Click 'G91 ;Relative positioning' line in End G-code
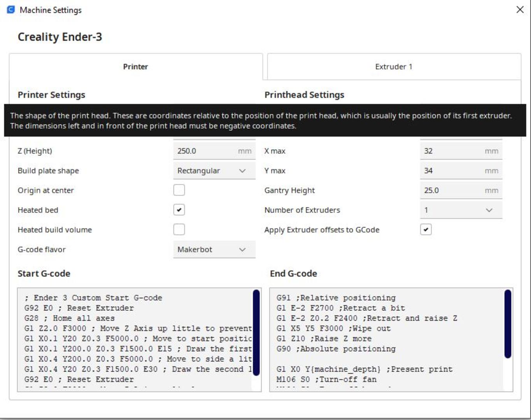This screenshot has width=531, height=420. [x=336, y=298]
